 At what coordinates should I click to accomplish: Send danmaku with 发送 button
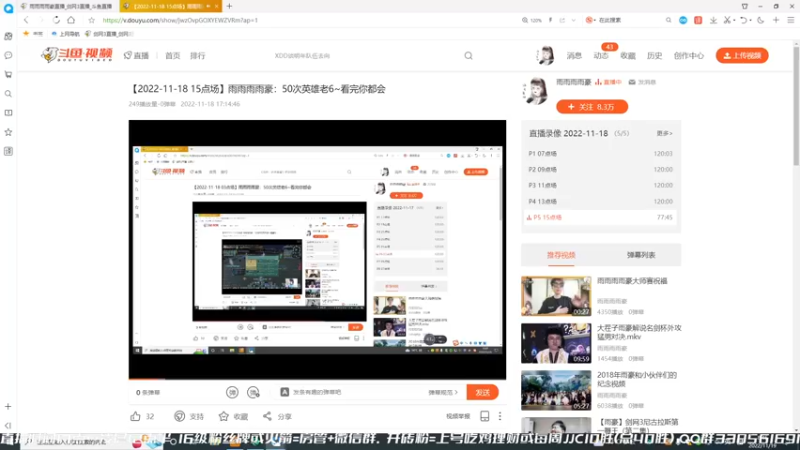tap(482, 392)
